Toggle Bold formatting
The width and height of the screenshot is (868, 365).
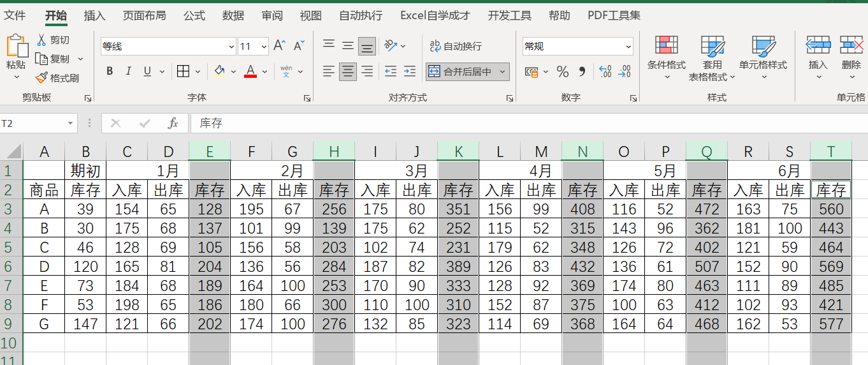tap(110, 71)
